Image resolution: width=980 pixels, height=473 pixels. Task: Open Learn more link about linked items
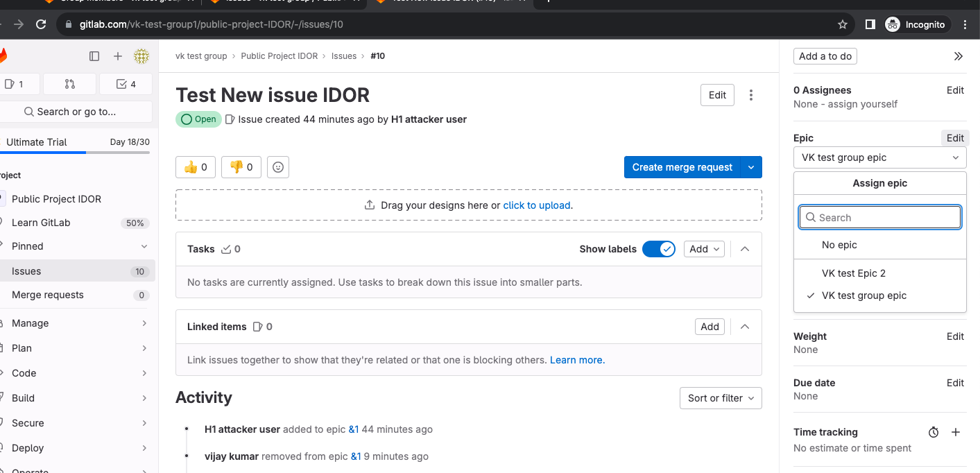[577, 360]
